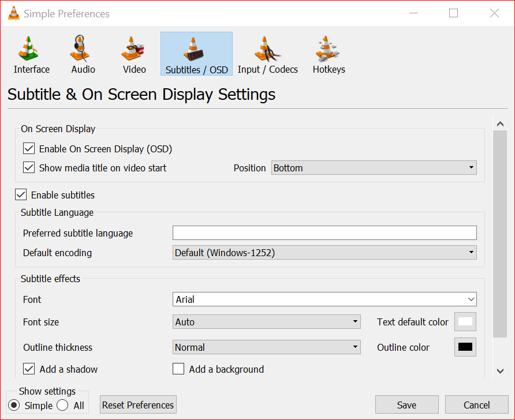Viewport: 515px width, 420px height.
Task: Open the Video preferences cone icon
Action: pyautogui.click(x=134, y=49)
